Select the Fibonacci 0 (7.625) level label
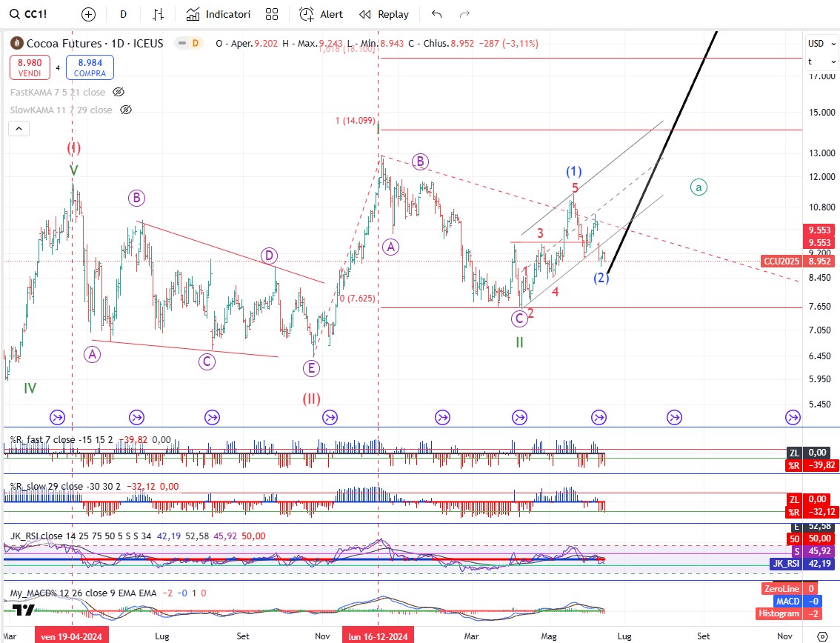Screen dimensions: 840x643 pos(357,298)
